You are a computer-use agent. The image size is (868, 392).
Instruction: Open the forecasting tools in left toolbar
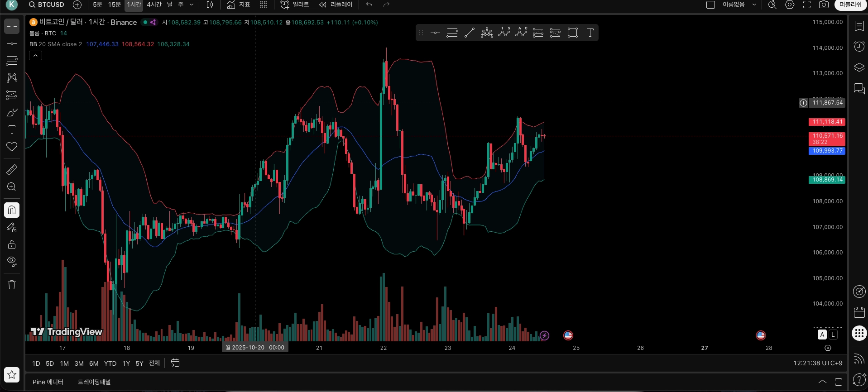(12, 95)
